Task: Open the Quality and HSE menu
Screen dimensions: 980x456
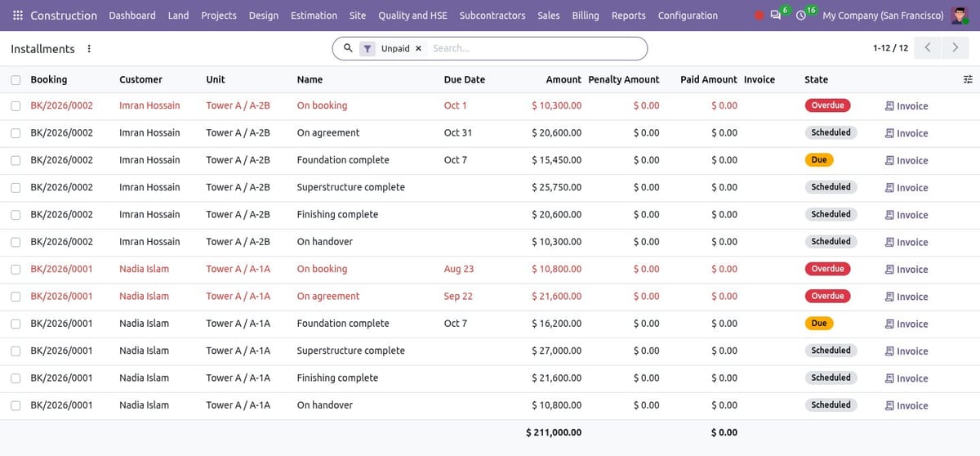Action: coord(412,16)
